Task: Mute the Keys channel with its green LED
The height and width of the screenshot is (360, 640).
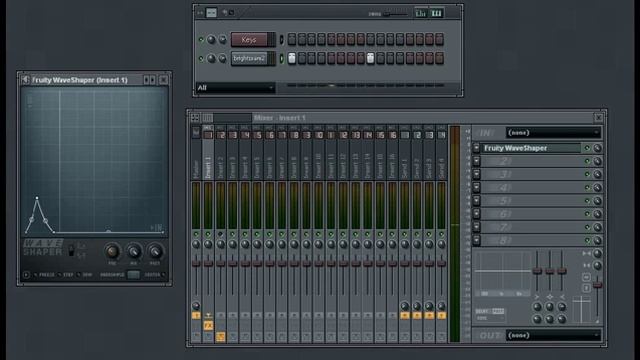Action: point(201,40)
